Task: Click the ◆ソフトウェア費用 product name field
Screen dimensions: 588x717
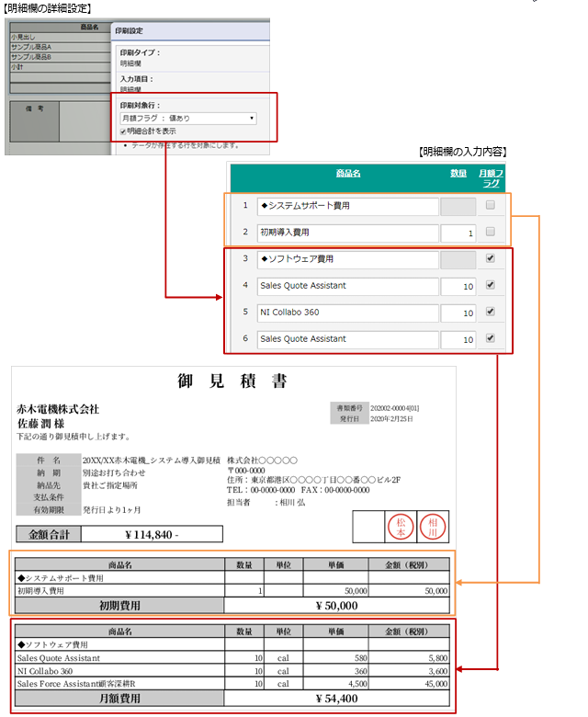Action: coord(347,259)
